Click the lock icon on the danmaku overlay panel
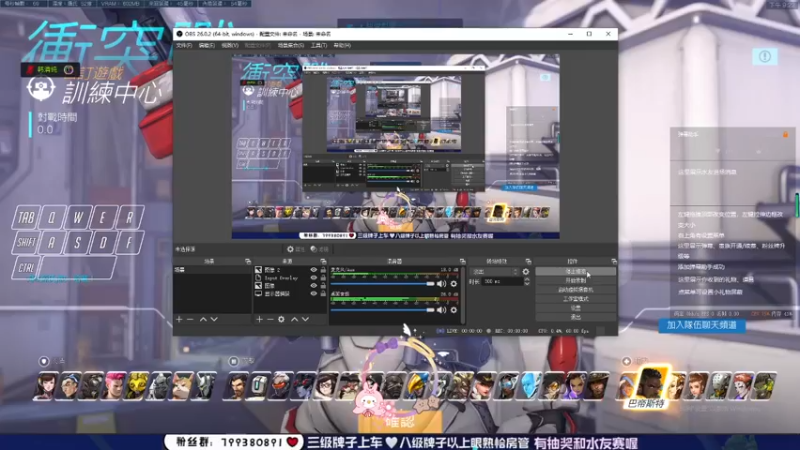Viewport: 800px width, 450px height. [785, 134]
